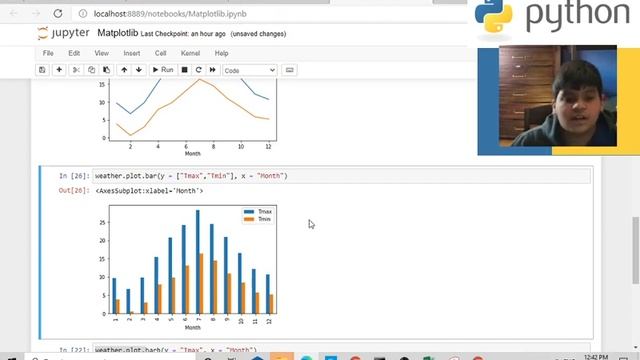Restart kernel and run all icon

pos(213,70)
